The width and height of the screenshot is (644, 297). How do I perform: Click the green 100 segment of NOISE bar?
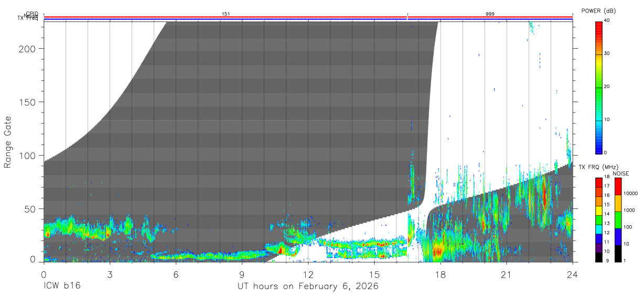tap(617, 220)
